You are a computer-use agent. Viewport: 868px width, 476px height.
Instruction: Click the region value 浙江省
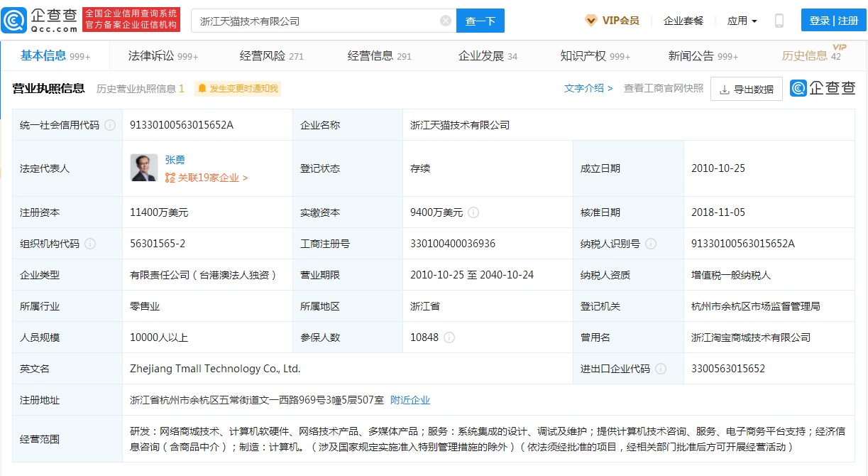coord(425,306)
